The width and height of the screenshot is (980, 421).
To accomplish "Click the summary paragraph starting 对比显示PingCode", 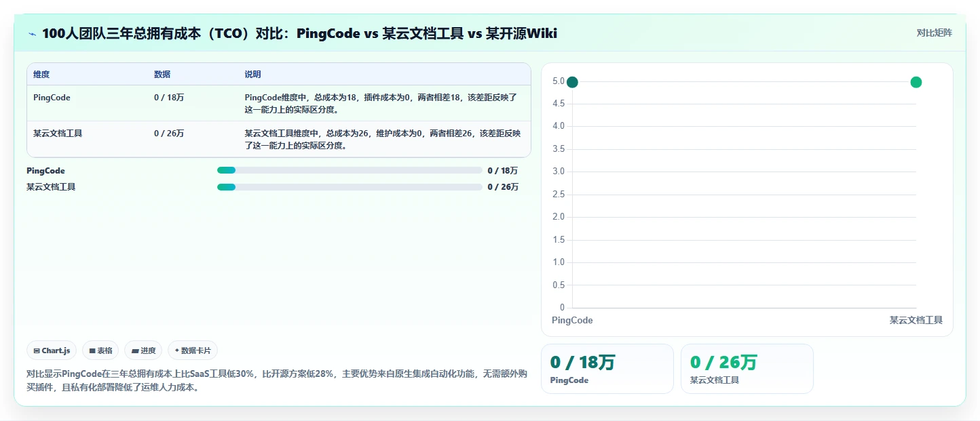I will tap(277, 380).
